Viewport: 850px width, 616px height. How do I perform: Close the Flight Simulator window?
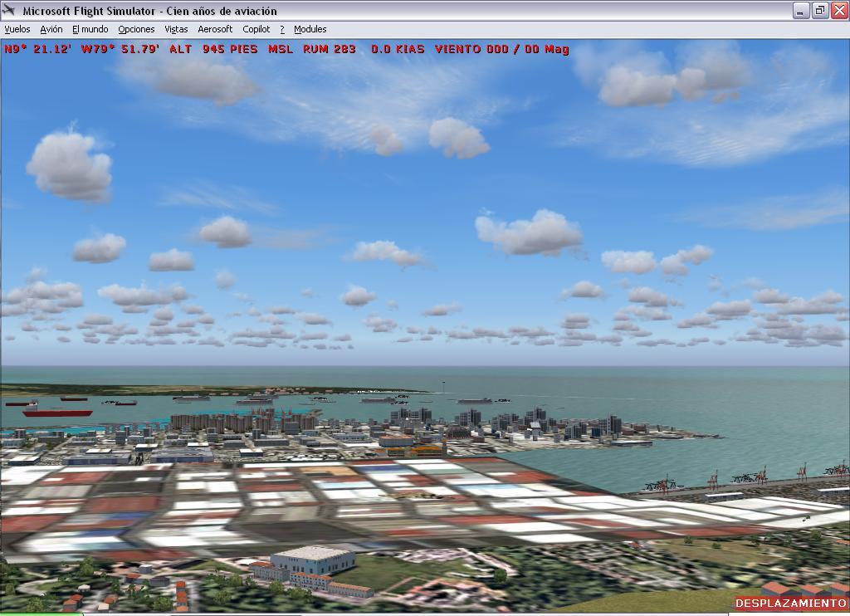(839, 10)
